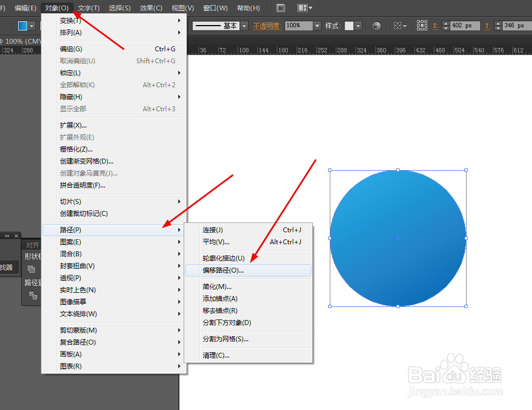Expand the 排列(A) submenu
The image size is (532, 410).
[x=114, y=33]
